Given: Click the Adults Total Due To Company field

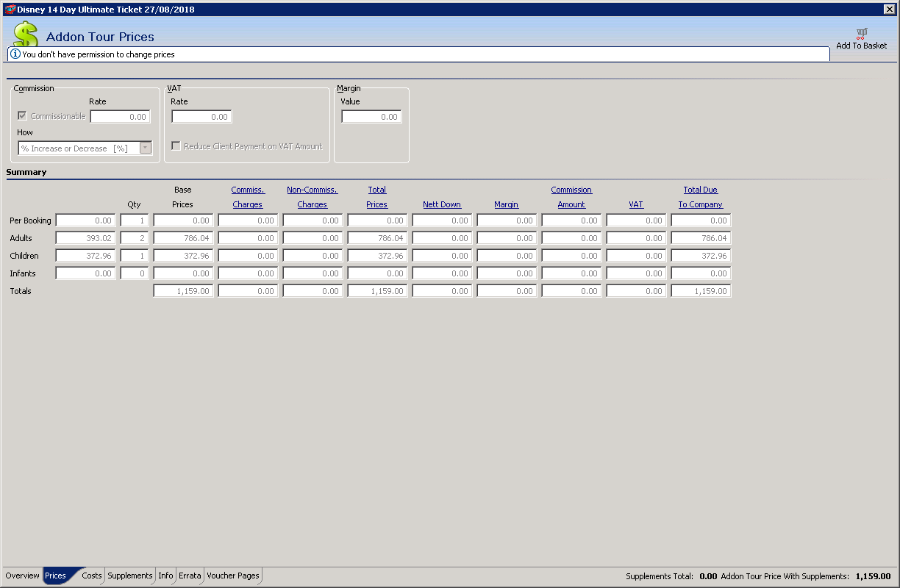Looking at the screenshot, I should point(701,238).
